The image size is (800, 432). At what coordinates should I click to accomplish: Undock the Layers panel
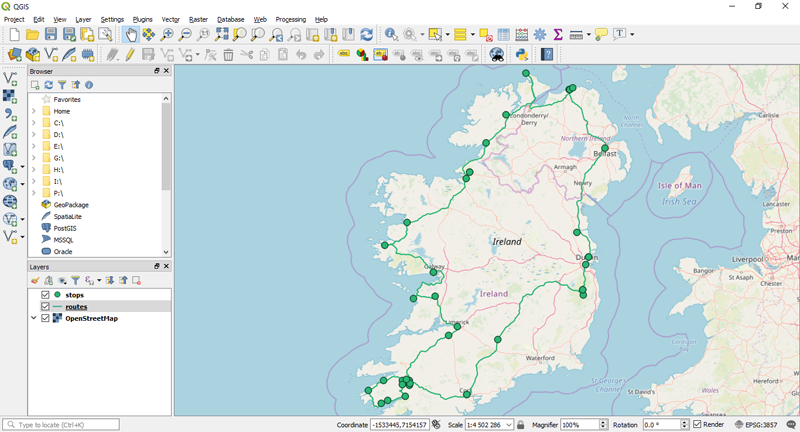click(157, 266)
